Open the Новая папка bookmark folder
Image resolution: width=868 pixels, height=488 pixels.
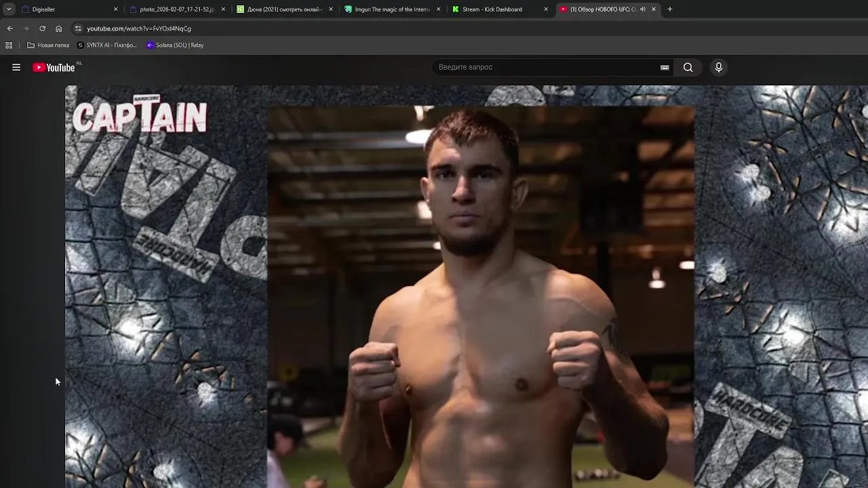pyautogui.click(x=48, y=45)
